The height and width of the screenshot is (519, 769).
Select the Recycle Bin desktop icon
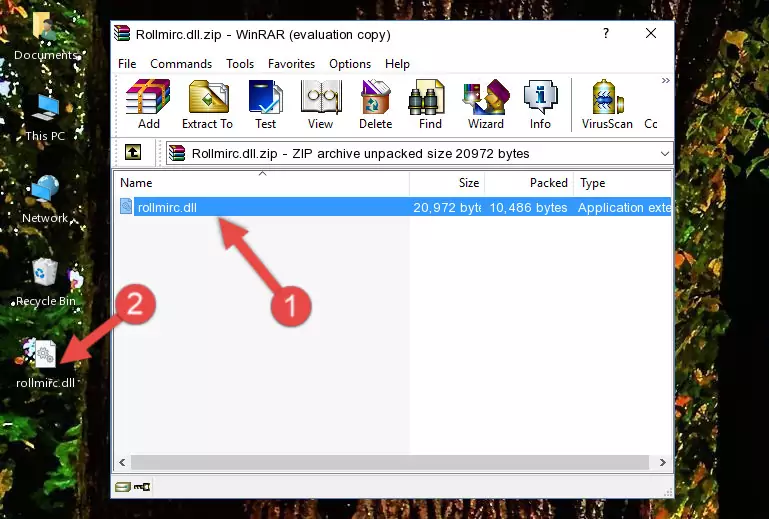tap(46, 282)
